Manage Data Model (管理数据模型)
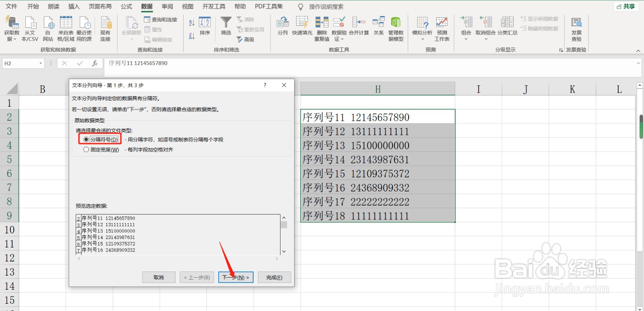This screenshot has width=644, height=311. point(396,29)
